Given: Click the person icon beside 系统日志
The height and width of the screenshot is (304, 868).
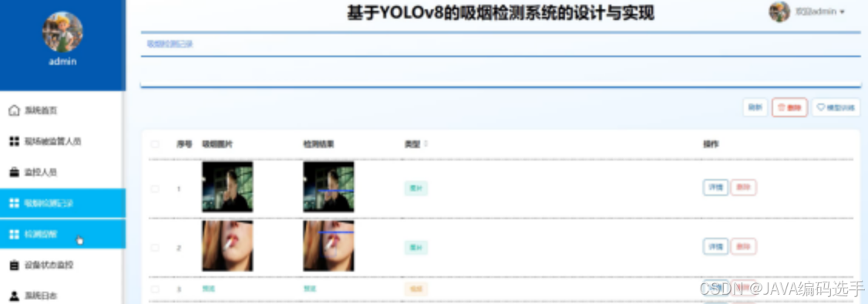Looking at the screenshot, I should pyautogui.click(x=15, y=296).
